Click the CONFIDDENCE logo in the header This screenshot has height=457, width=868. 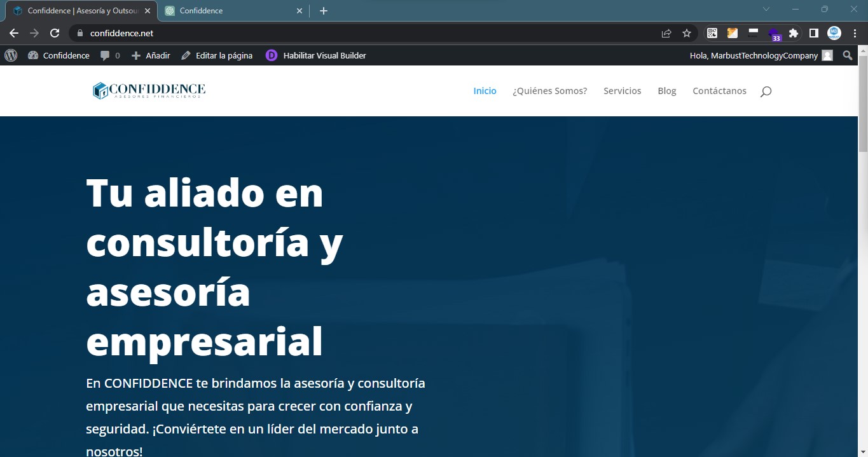coord(149,90)
